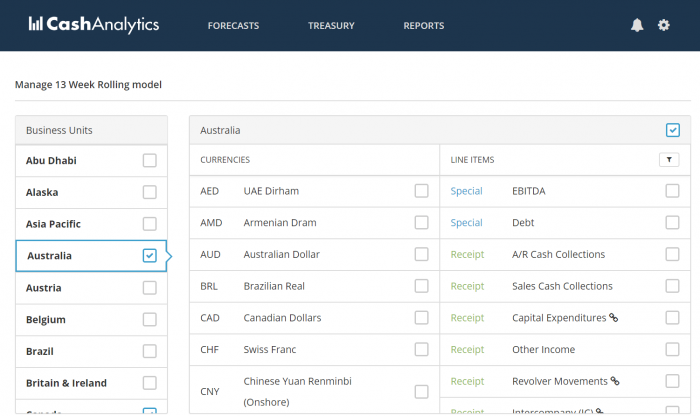This screenshot has width=700, height=416.
Task: Check the Other Income checkbox
Action: tap(672, 349)
